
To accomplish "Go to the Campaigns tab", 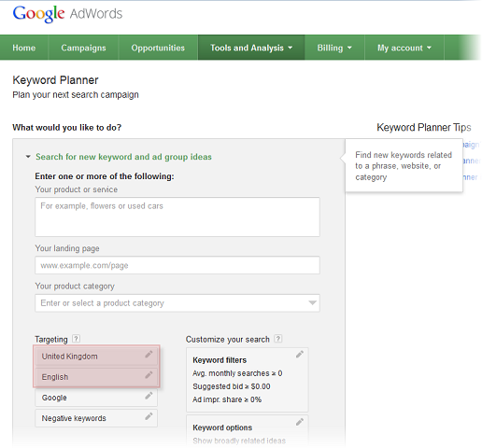I will 83,48.
